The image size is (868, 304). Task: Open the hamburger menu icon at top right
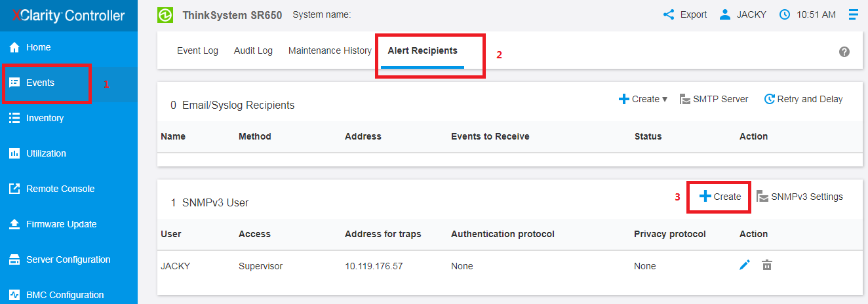(x=853, y=14)
